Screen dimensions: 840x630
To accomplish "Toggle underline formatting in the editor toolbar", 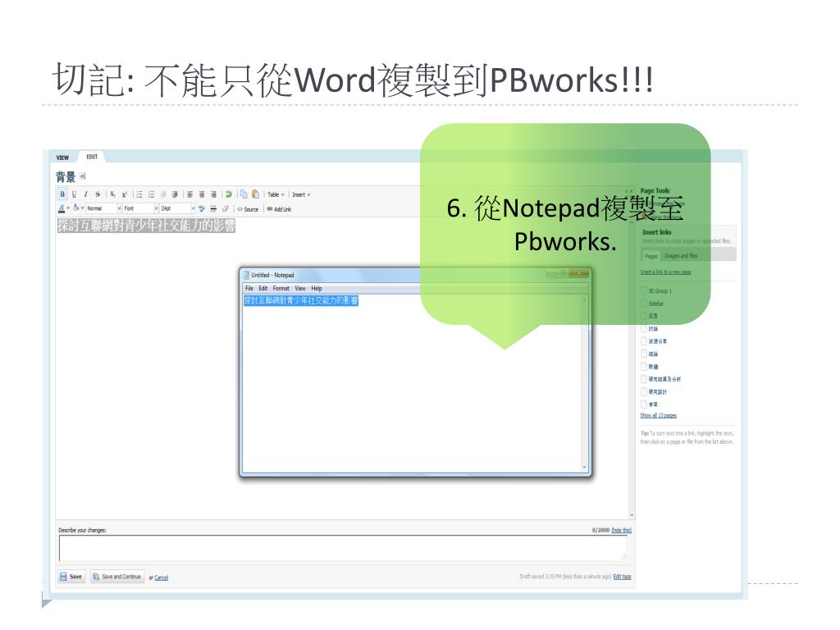I will (x=74, y=194).
